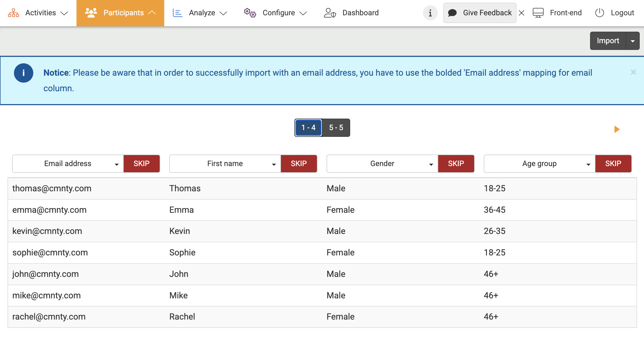Click the Dashboard user-shield icon
This screenshot has height=337, width=644.
point(330,13)
